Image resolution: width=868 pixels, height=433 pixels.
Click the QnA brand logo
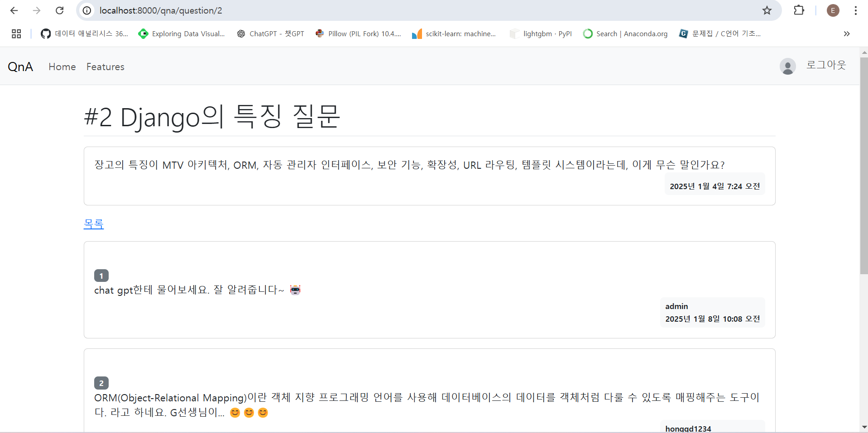[20, 67]
